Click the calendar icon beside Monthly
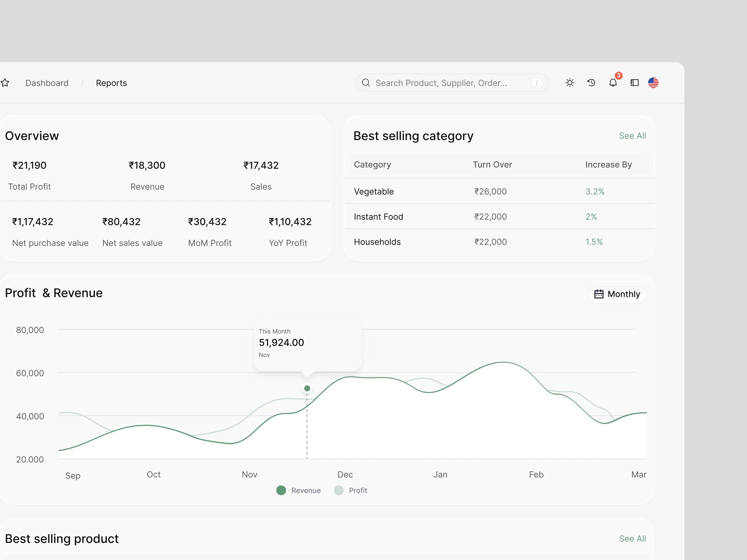 tap(599, 294)
